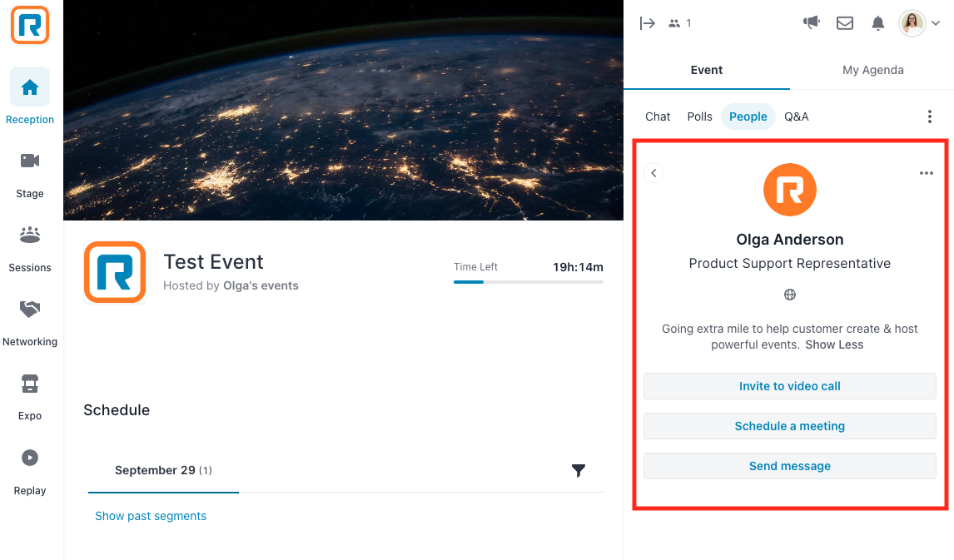
Task: Click the Test Event logo image
Action: coord(115,272)
